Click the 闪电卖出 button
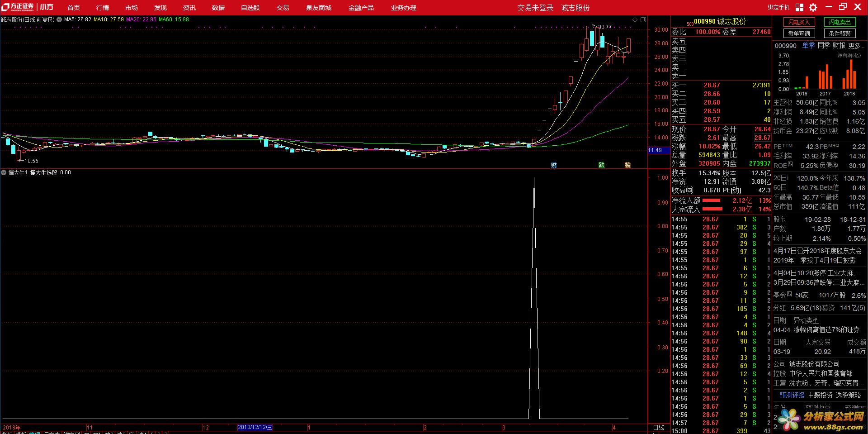This screenshot has width=868, height=434. pyautogui.click(x=840, y=22)
